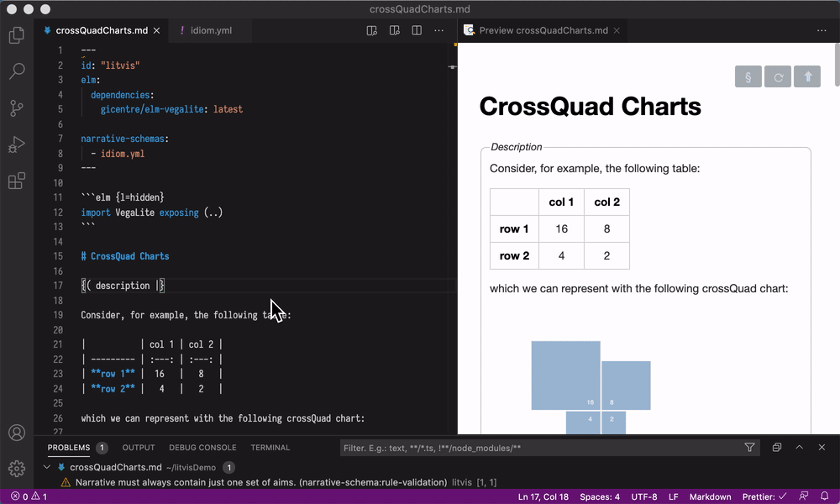Click the "col 2" header in preview table
The height and width of the screenshot is (504, 840).
[x=607, y=202]
